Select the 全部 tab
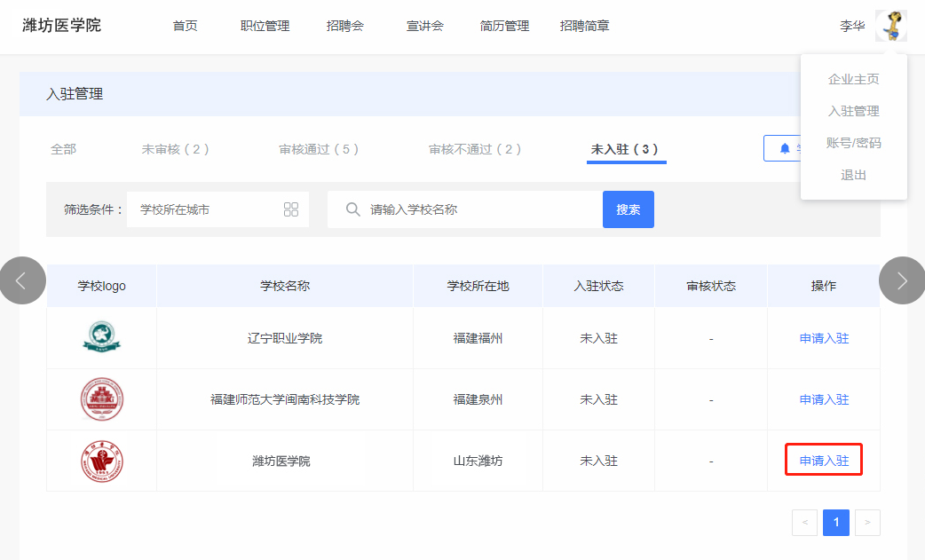 click(63, 149)
